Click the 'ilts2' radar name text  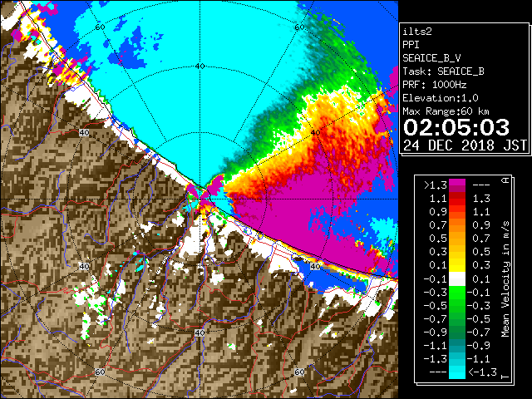pyautogui.click(x=417, y=32)
